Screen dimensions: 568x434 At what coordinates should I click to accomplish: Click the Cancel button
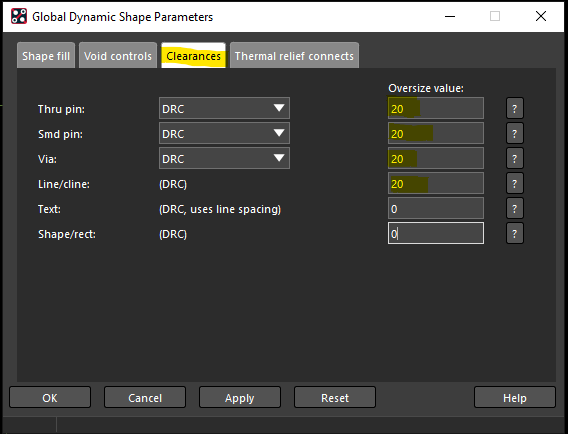tap(145, 397)
